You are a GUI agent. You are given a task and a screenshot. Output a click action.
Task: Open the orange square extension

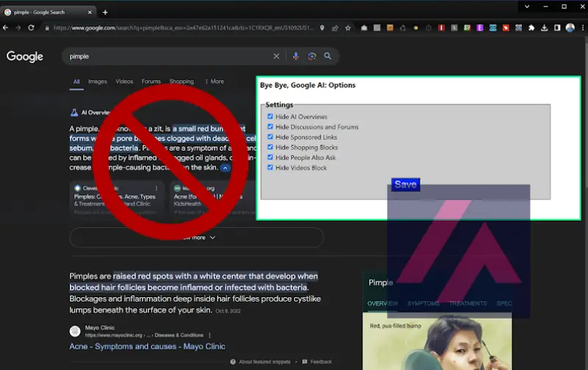pyautogui.click(x=390, y=28)
